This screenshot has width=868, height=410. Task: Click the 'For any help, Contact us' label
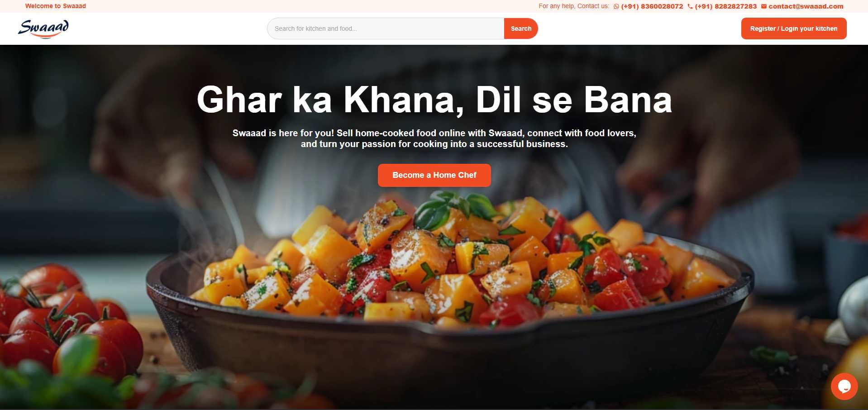[574, 6]
